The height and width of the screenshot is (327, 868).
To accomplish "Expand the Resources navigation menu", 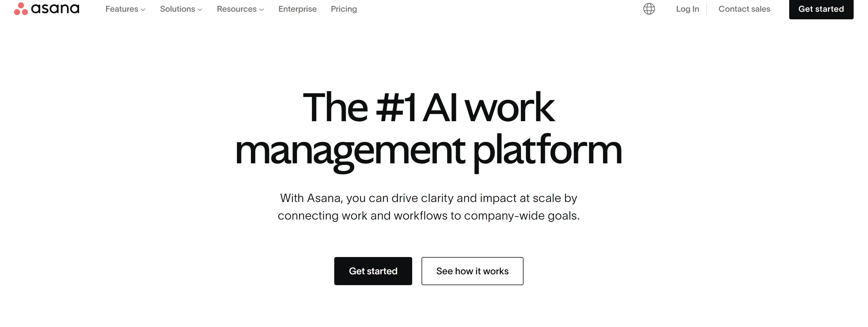I will [239, 9].
